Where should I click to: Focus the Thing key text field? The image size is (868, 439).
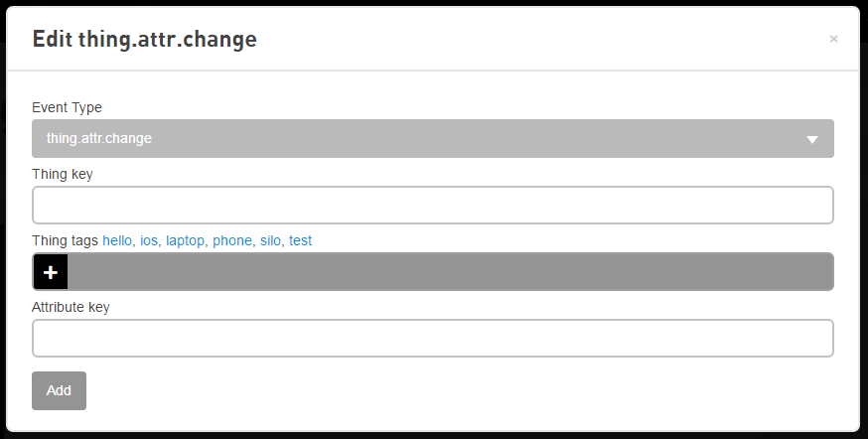pyautogui.click(x=432, y=206)
